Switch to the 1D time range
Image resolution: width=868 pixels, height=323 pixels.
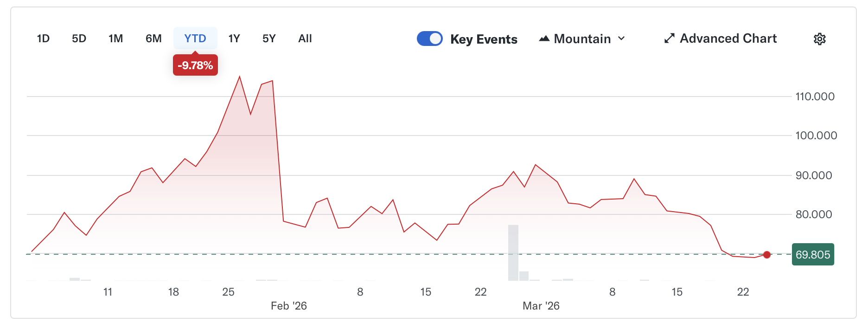[x=43, y=39]
